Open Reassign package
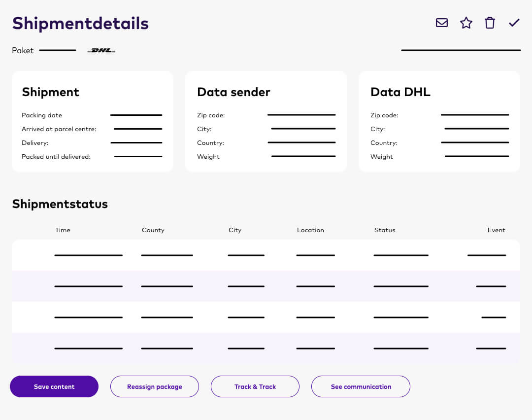This screenshot has width=532, height=420. tap(154, 386)
